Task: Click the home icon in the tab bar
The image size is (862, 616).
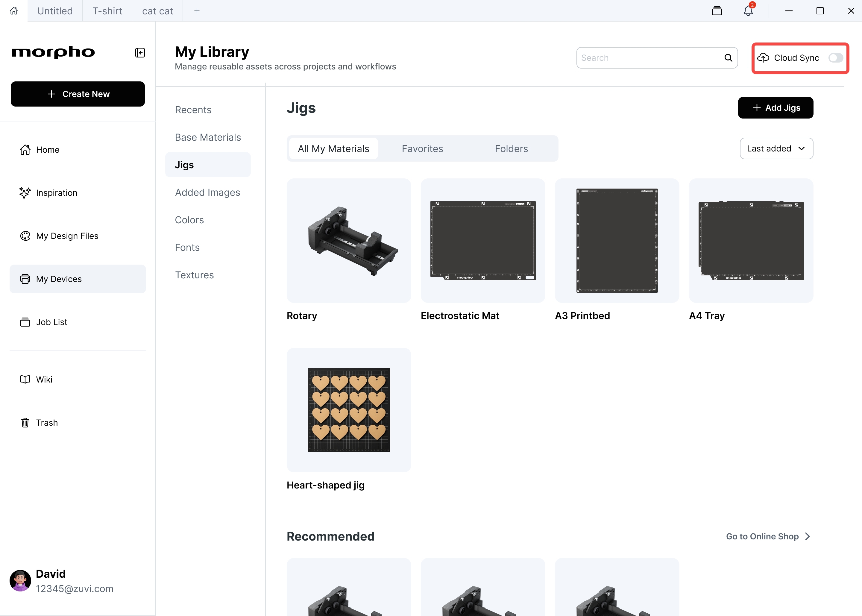Action: [x=14, y=10]
